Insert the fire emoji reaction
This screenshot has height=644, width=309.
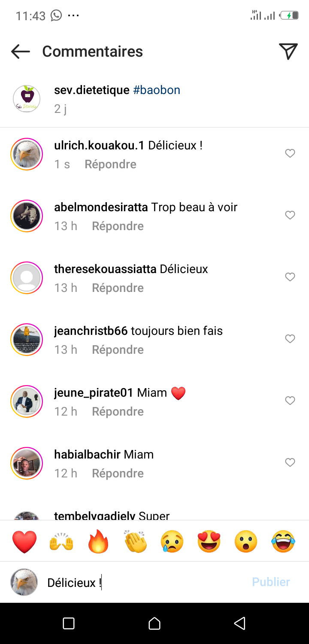[x=98, y=541]
